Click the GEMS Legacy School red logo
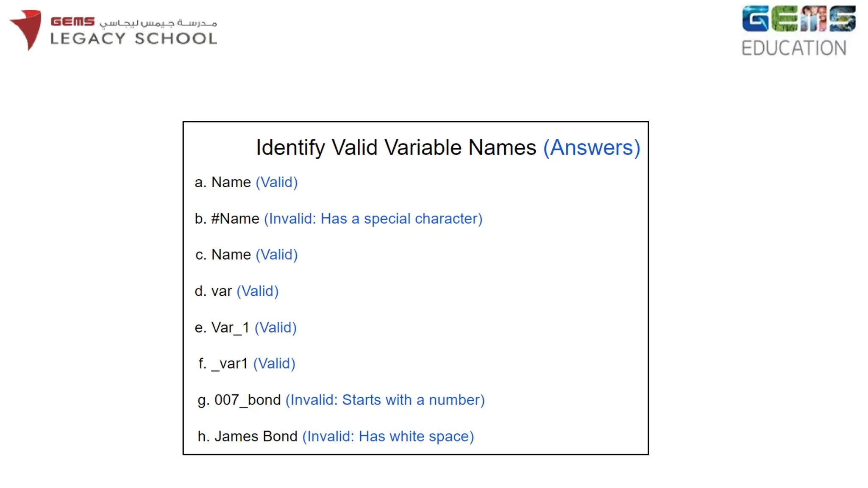This screenshot has width=868, height=488. pos(26,30)
